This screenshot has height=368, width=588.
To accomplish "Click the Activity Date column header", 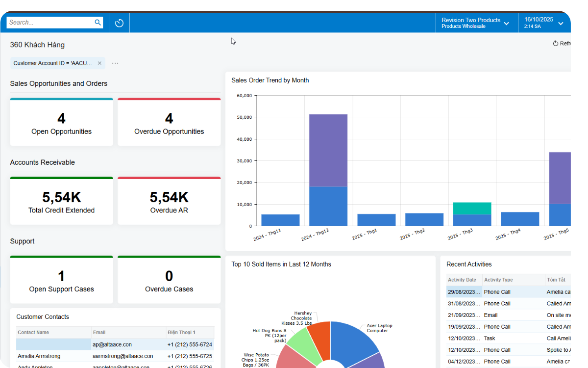I will click(x=463, y=279).
